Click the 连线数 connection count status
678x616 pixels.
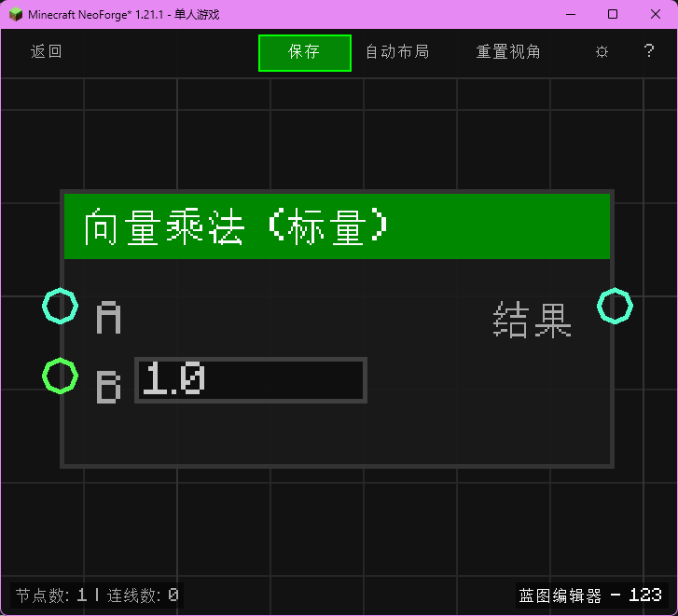click(x=143, y=595)
